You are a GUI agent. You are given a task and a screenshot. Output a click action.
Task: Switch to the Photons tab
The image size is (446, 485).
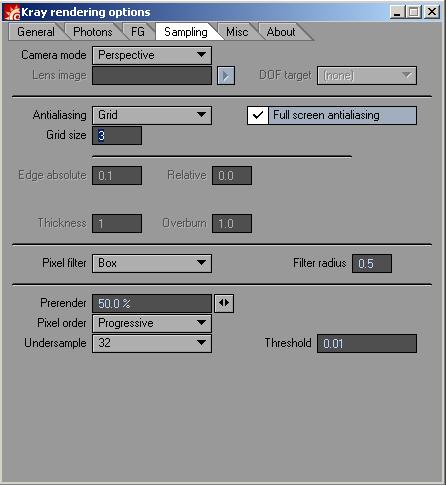(x=93, y=32)
